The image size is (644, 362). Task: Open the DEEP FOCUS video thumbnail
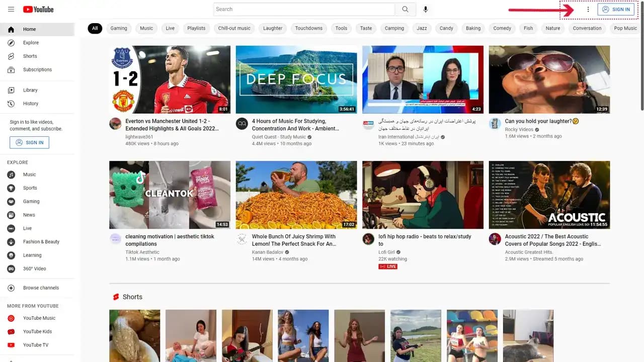pyautogui.click(x=296, y=79)
